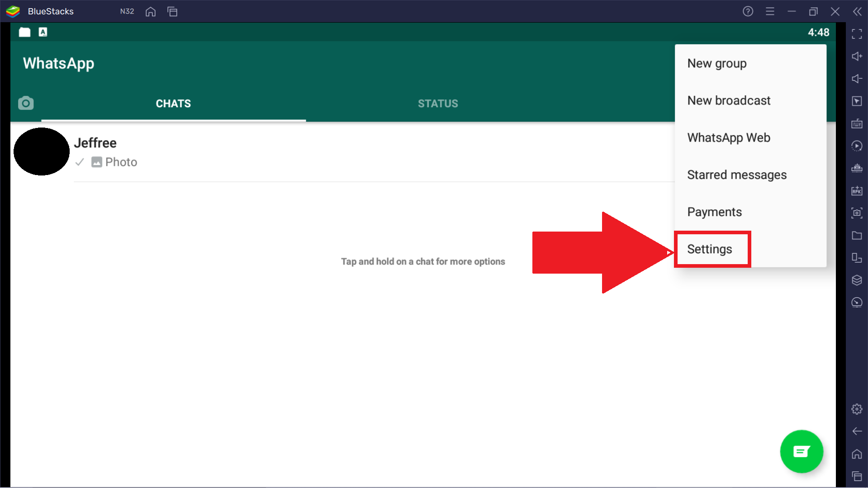
Task: Open WhatsApp Web from the menu
Action: coord(750,137)
